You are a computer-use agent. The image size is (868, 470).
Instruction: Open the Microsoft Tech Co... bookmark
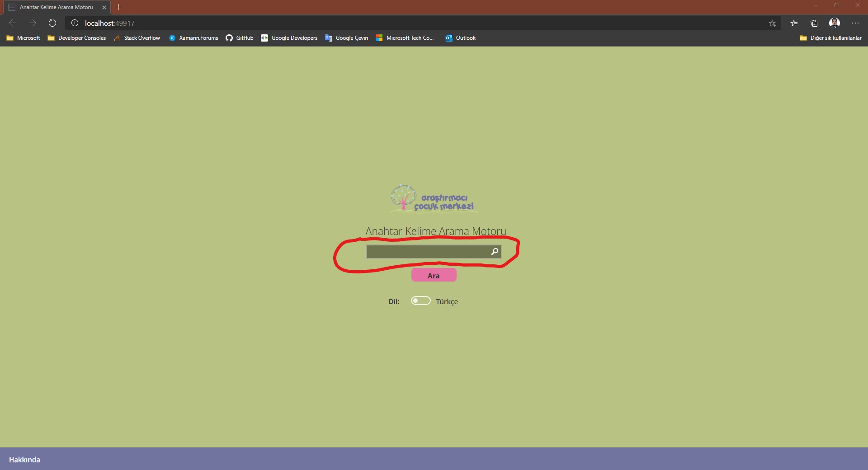405,38
